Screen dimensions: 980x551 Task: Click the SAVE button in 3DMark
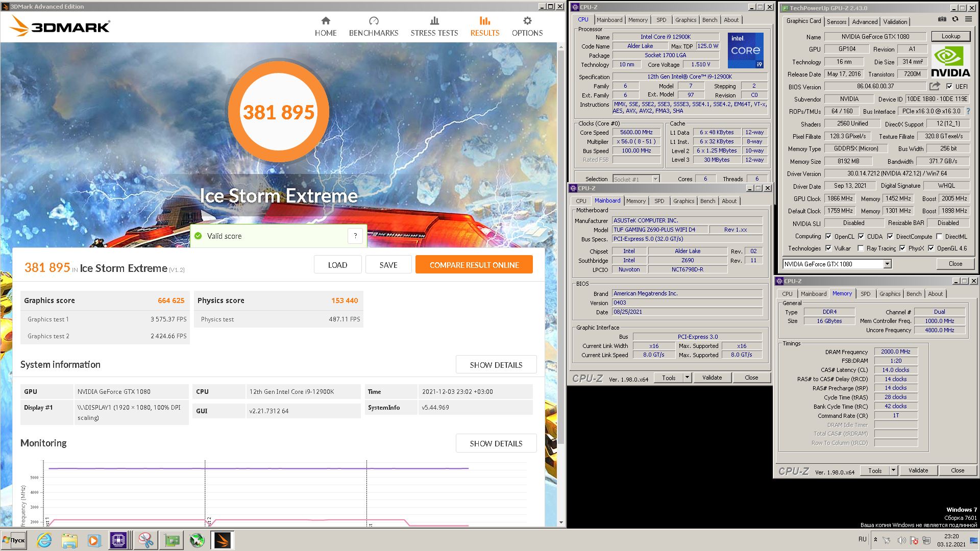click(388, 265)
